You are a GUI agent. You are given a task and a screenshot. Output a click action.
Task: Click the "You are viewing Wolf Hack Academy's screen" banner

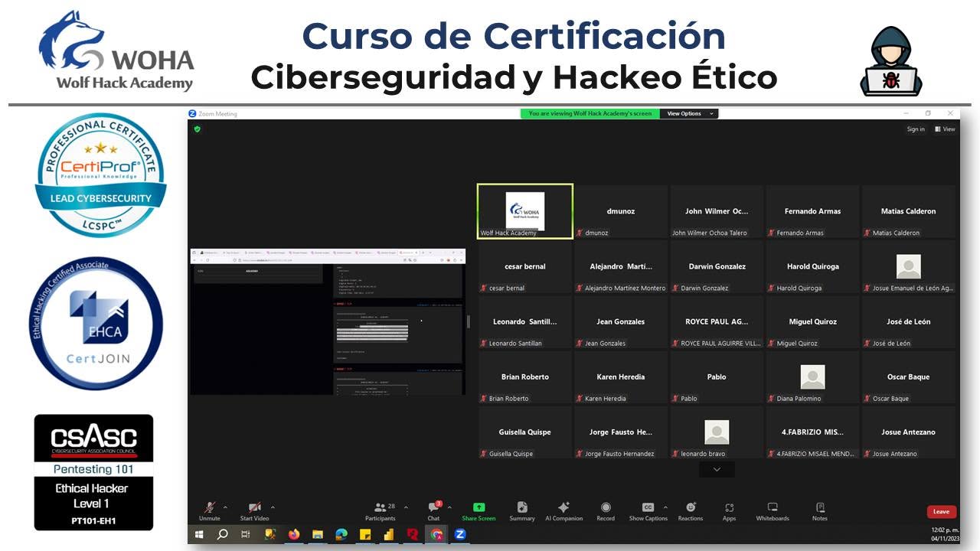coord(590,113)
